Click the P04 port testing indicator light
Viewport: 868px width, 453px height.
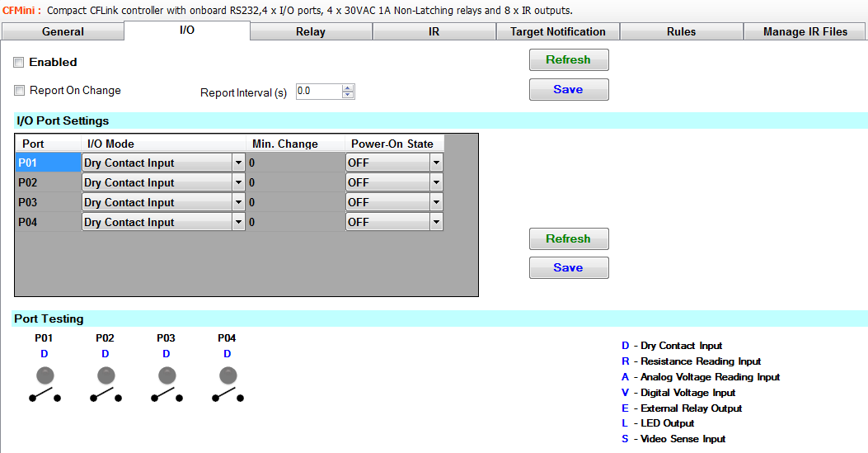(x=228, y=376)
